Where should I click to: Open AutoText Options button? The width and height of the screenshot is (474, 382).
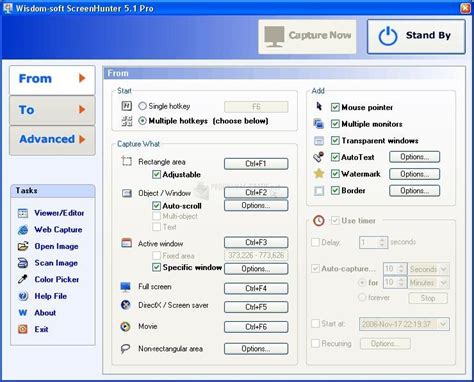click(415, 157)
